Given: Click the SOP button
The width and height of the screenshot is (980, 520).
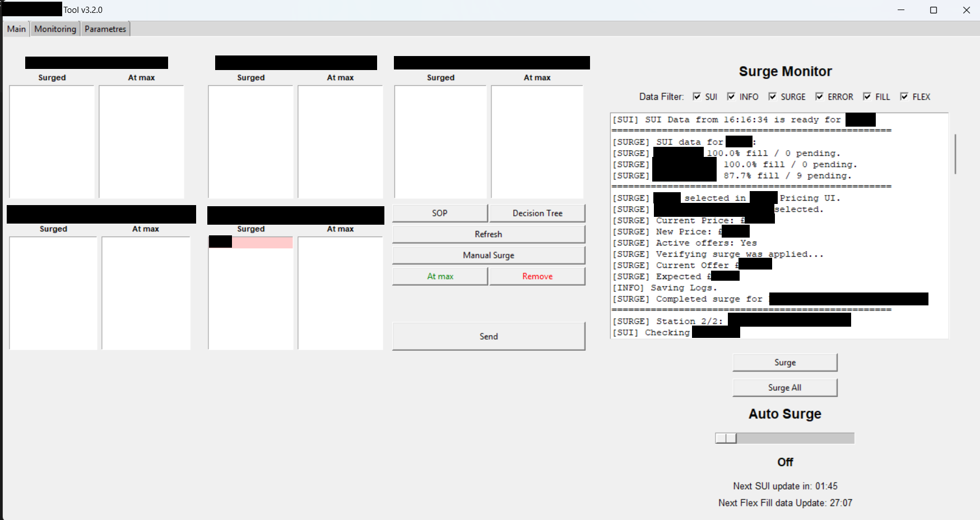Looking at the screenshot, I should tap(440, 213).
